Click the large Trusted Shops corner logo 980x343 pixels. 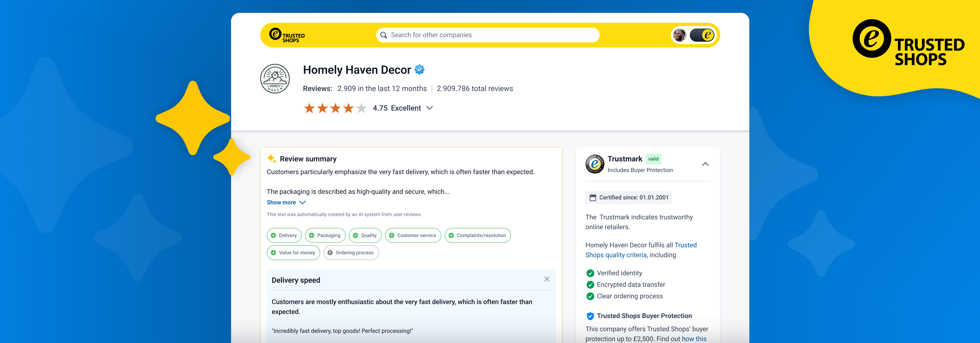(x=909, y=42)
